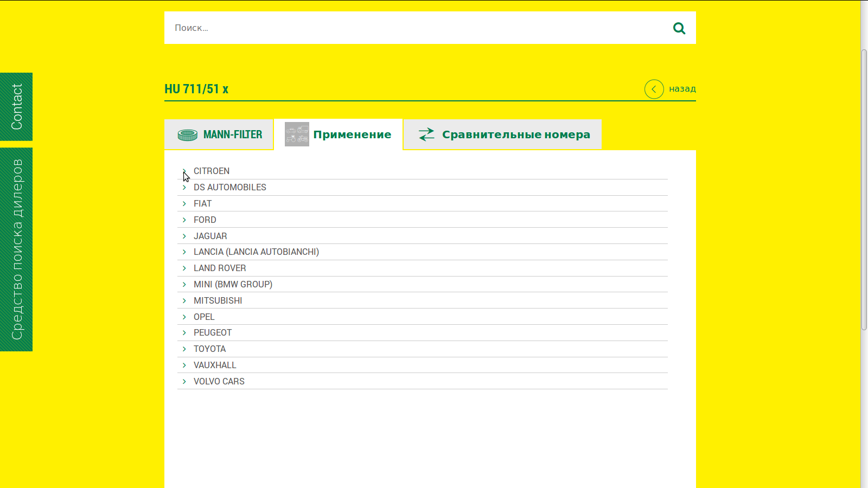Screen dimensions: 868x488
Task: Select the FORD brand name
Action: click(205, 220)
